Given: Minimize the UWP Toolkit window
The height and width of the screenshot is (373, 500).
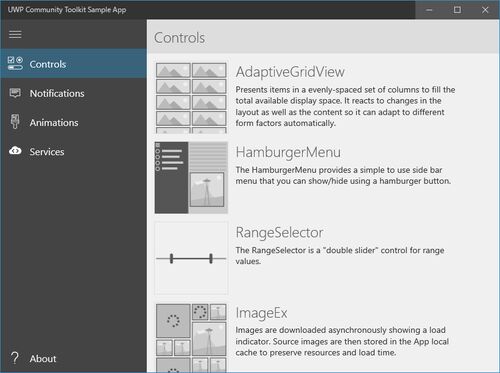Looking at the screenshot, I should coord(429,10).
